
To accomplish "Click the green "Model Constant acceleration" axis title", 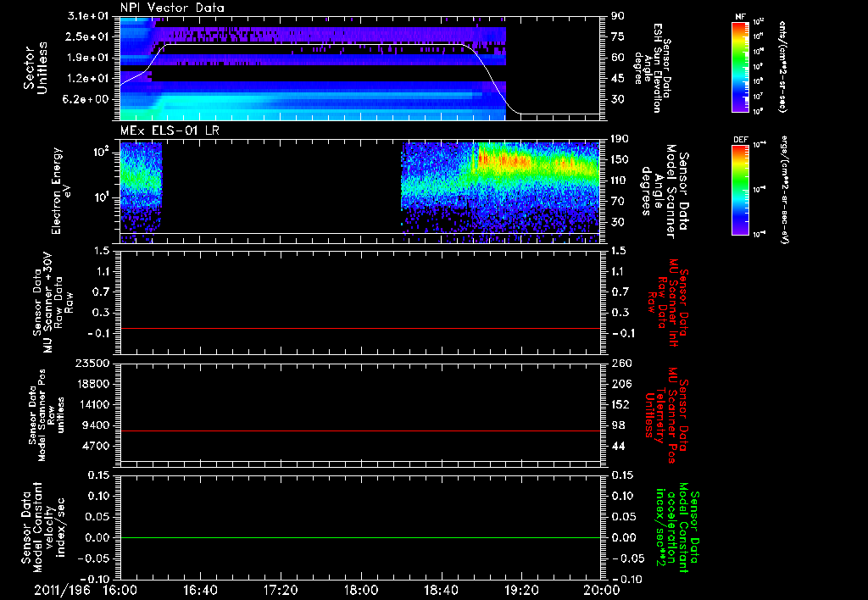I will coord(676,529).
